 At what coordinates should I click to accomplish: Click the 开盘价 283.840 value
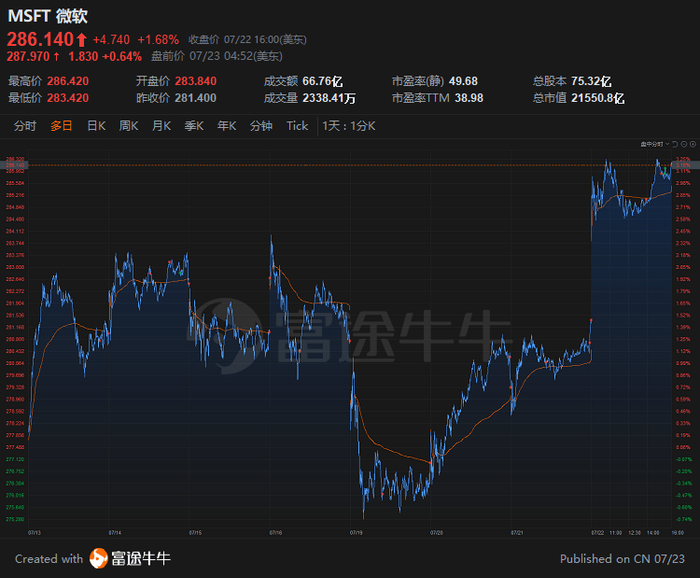point(196,81)
